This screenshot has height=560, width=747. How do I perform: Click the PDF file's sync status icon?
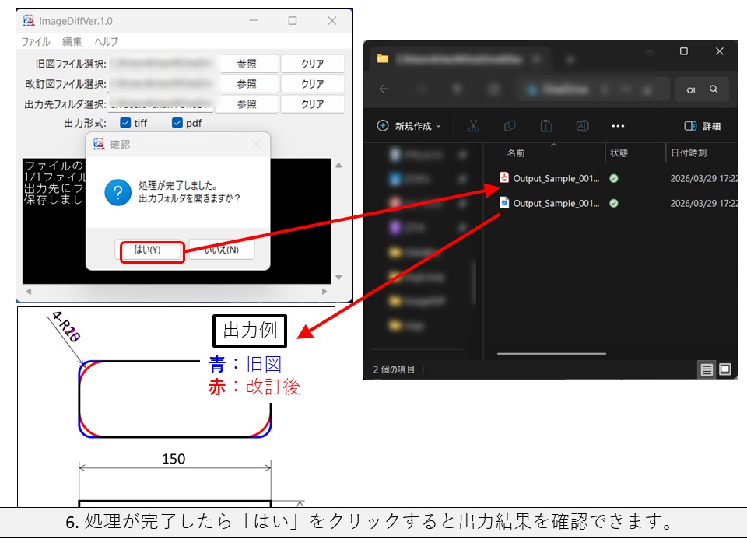[614, 179]
